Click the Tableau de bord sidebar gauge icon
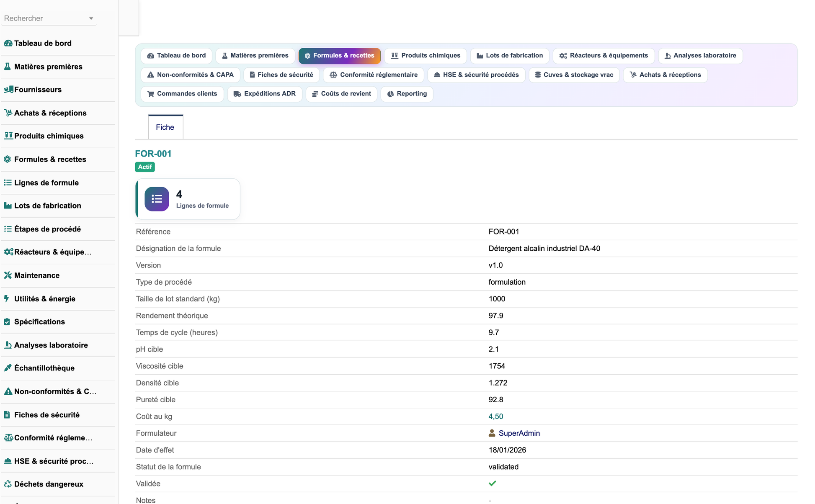815x504 pixels. (8, 43)
